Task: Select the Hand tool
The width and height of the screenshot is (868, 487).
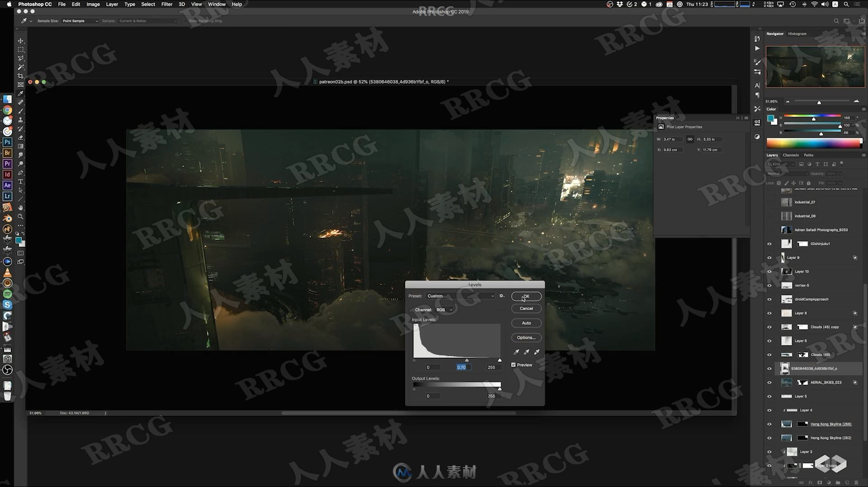Action: click(20, 208)
